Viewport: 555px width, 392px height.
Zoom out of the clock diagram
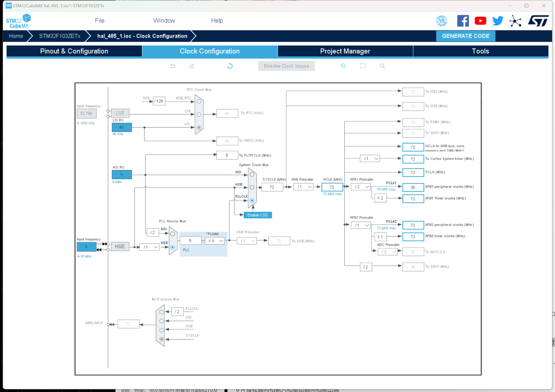(x=382, y=66)
